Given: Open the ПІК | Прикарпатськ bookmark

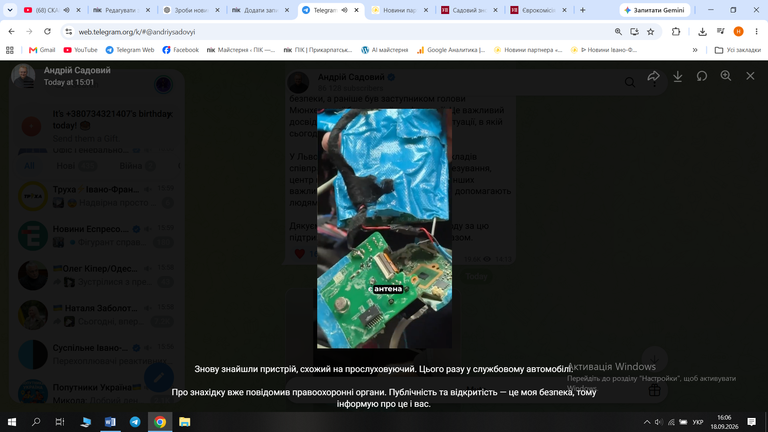Looking at the screenshot, I should 318,50.
